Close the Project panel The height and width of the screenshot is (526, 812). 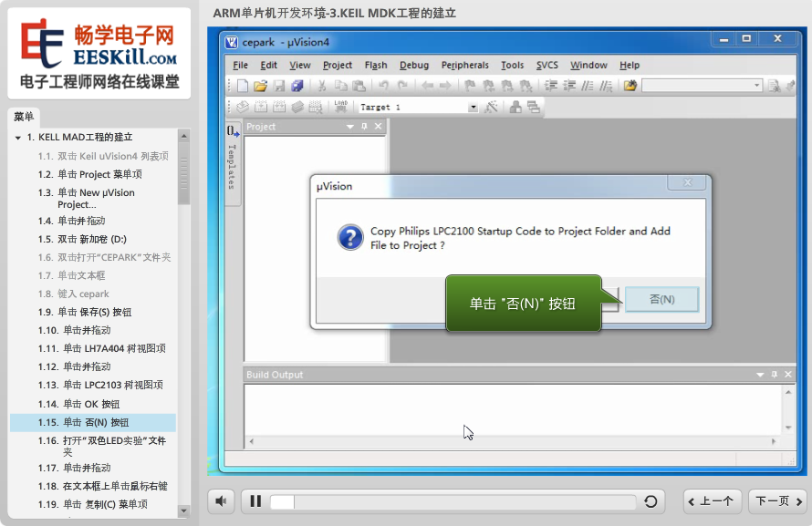point(378,126)
